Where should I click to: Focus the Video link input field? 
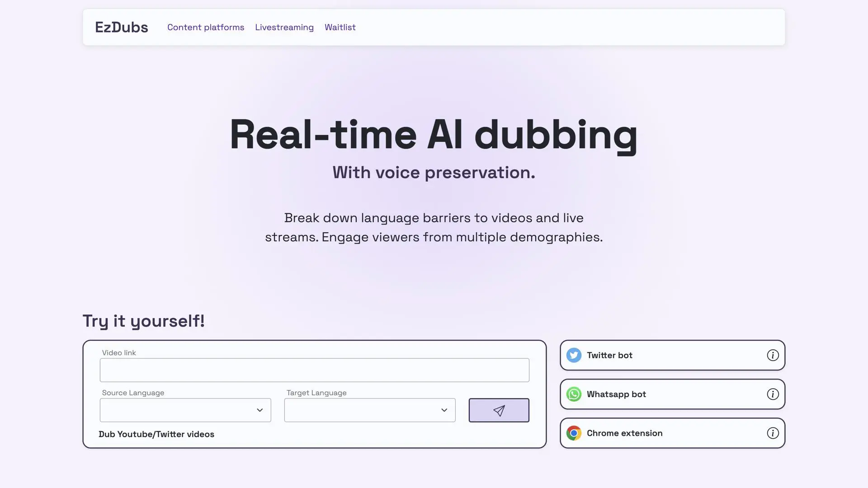(x=314, y=370)
